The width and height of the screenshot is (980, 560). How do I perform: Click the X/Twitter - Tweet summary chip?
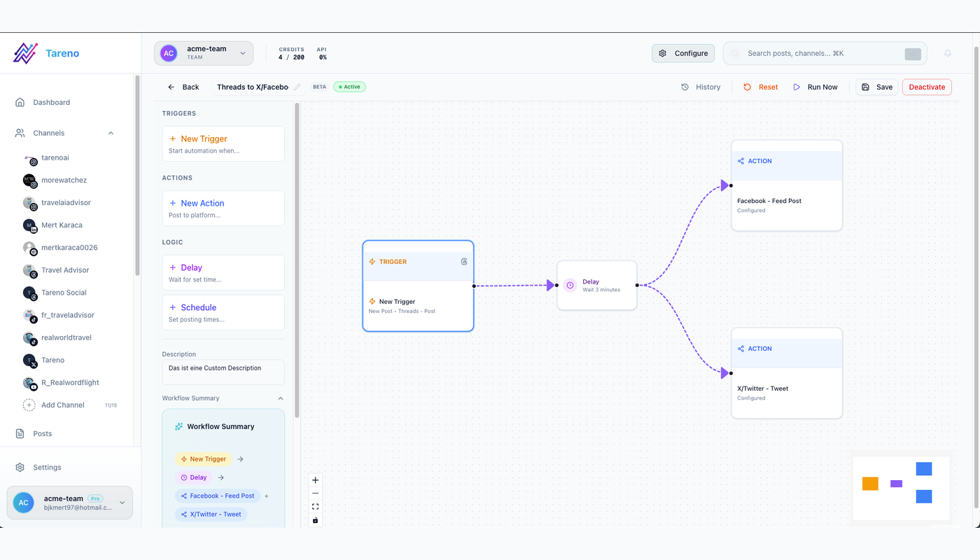click(211, 514)
